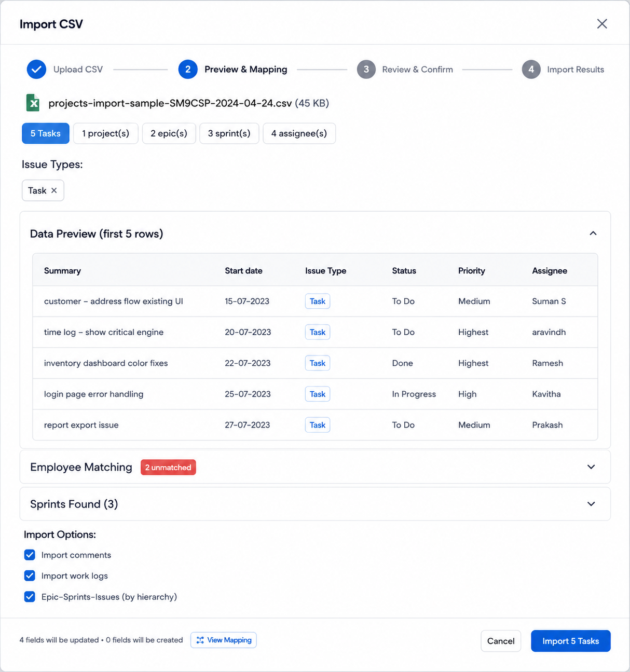Click 'login page error handling' cell

pyautogui.click(x=94, y=394)
